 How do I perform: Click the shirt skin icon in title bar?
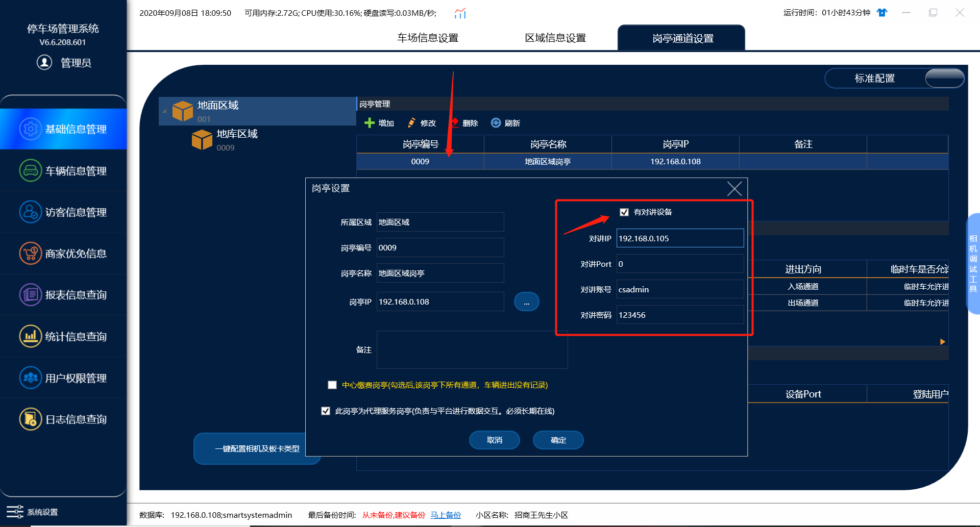click(x=882, y=13)
